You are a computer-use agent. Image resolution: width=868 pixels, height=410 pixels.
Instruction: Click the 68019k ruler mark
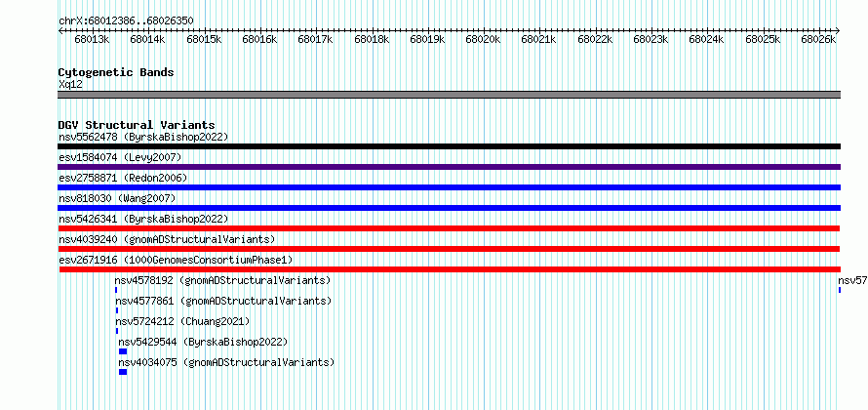click(x=427, y=39)
